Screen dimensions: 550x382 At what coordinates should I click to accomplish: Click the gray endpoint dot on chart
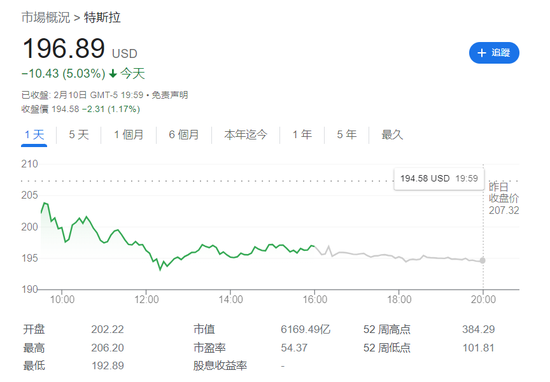[x=483, y=261]
